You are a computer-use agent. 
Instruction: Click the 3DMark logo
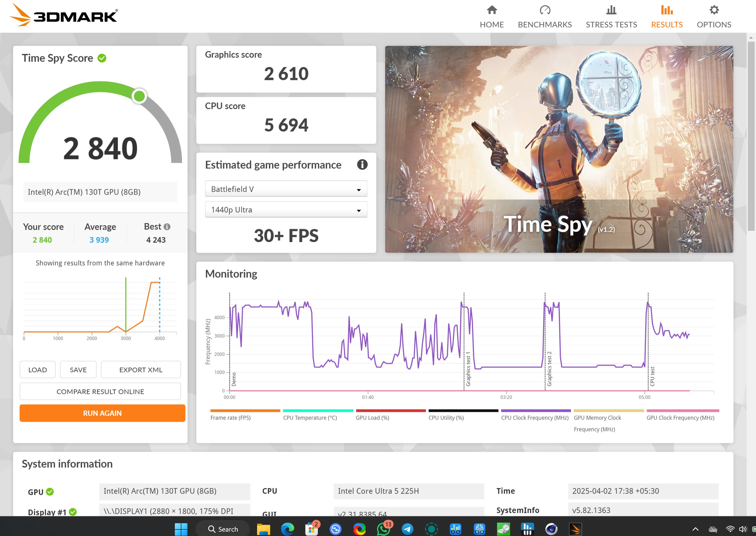click(x=63, y=15)
